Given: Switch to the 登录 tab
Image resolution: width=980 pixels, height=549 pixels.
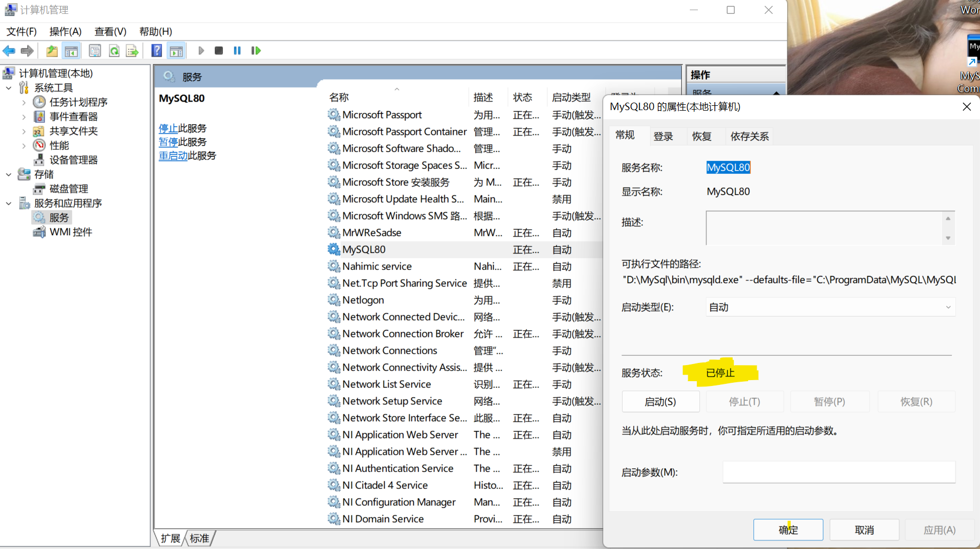Looking at the screenshot, I should coord(663,136).
